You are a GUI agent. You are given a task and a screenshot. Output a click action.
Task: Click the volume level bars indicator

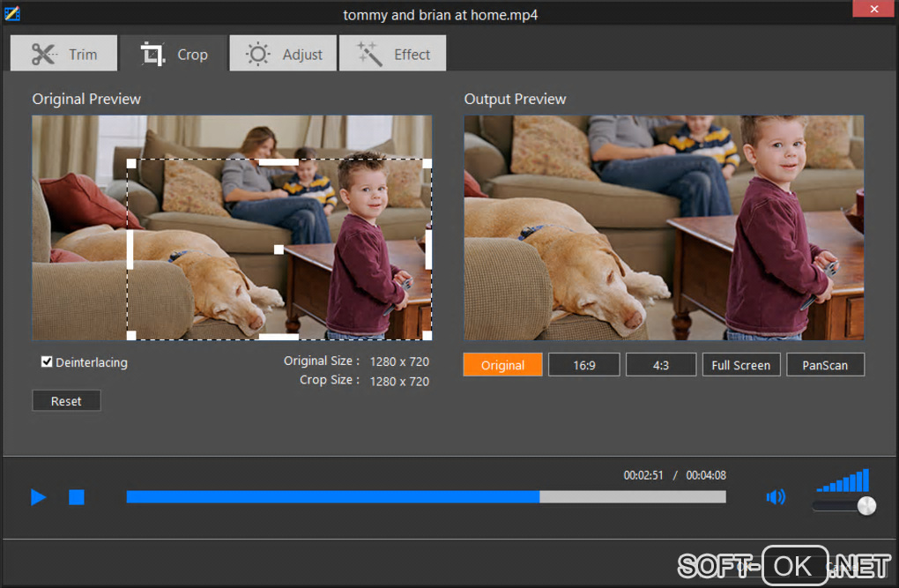coord(843,480)
